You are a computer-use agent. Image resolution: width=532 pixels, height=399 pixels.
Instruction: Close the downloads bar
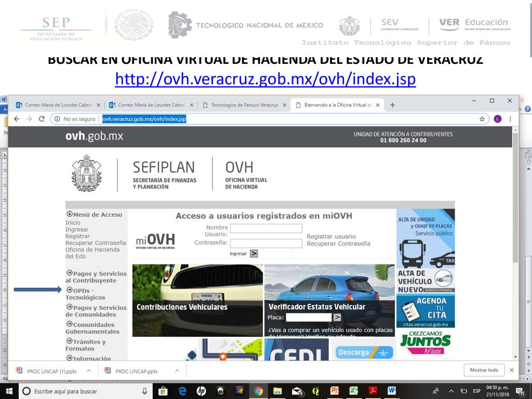pos(512,370)
